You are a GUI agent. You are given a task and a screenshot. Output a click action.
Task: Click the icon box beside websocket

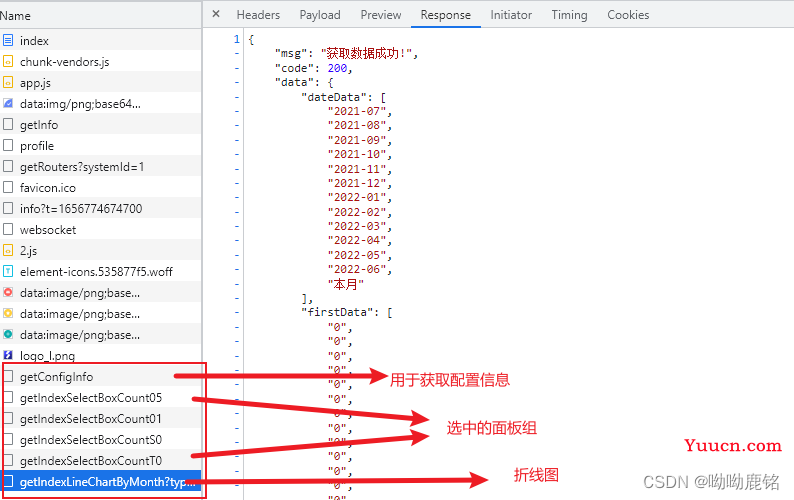[x=8, y=229]
